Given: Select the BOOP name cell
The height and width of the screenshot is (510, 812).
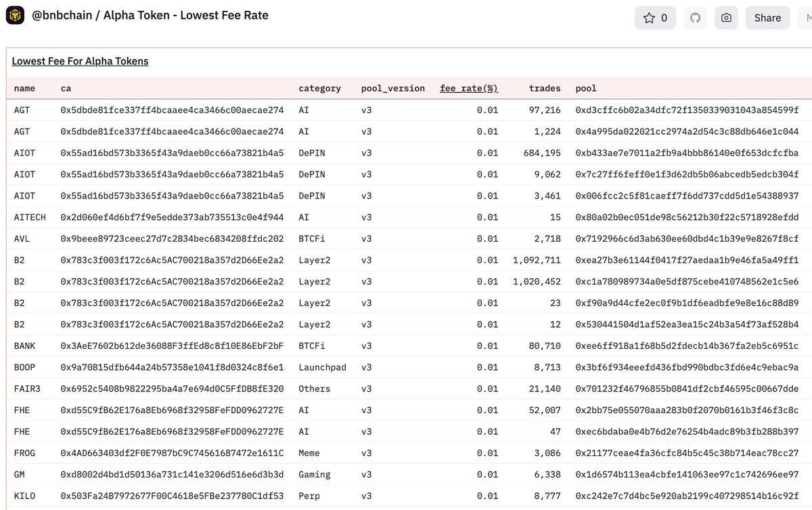Looking at the screenshot, I should (24, 367).
